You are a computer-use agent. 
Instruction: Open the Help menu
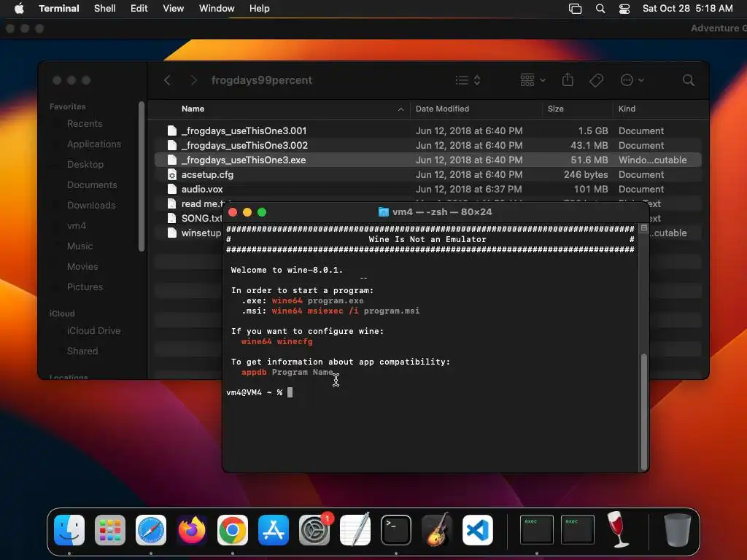tap(260, 9)
